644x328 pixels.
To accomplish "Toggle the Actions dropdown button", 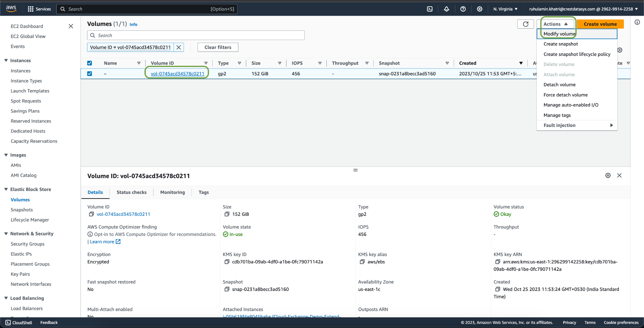I will click(556, 24).
